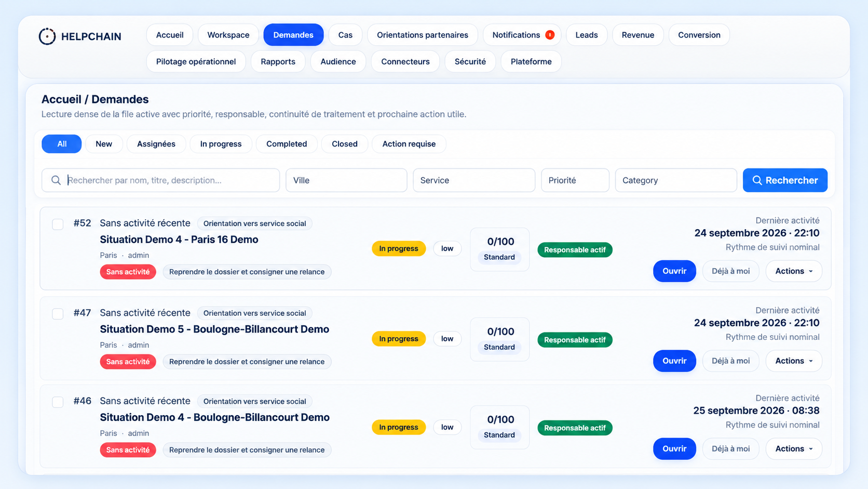Click low priority badge on request #47
This screenshot has height=489, width=868.
coord(447,339)
